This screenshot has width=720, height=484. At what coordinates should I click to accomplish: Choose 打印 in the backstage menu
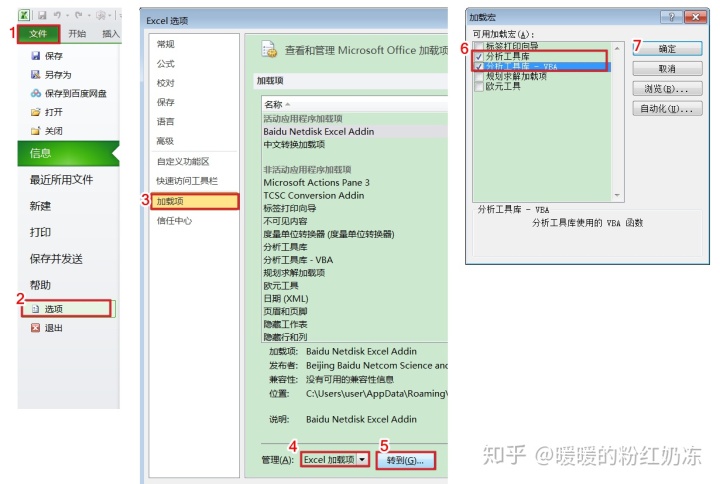[40, 232]
